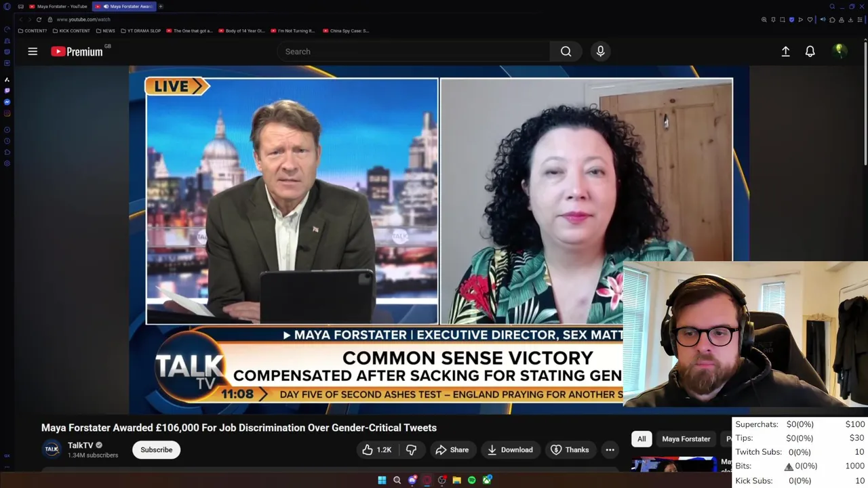This screenshot has width=868, height=488.
Task: Switch to the Maya Forstater - YouTube tab
Action: click(x=59, y=6)
